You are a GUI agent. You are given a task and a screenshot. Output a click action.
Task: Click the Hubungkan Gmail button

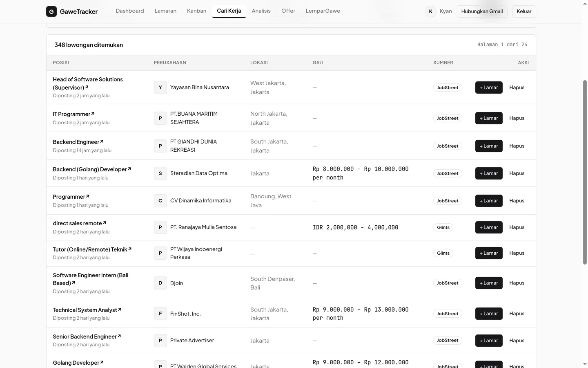tap(482, 11)
